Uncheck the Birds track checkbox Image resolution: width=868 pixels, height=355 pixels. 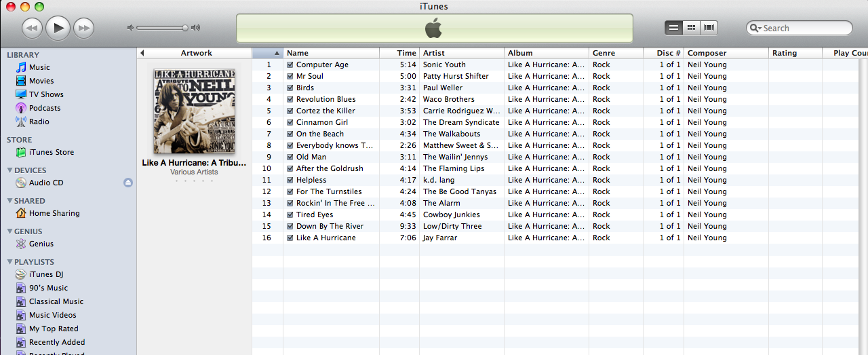(x=290, y=88)
